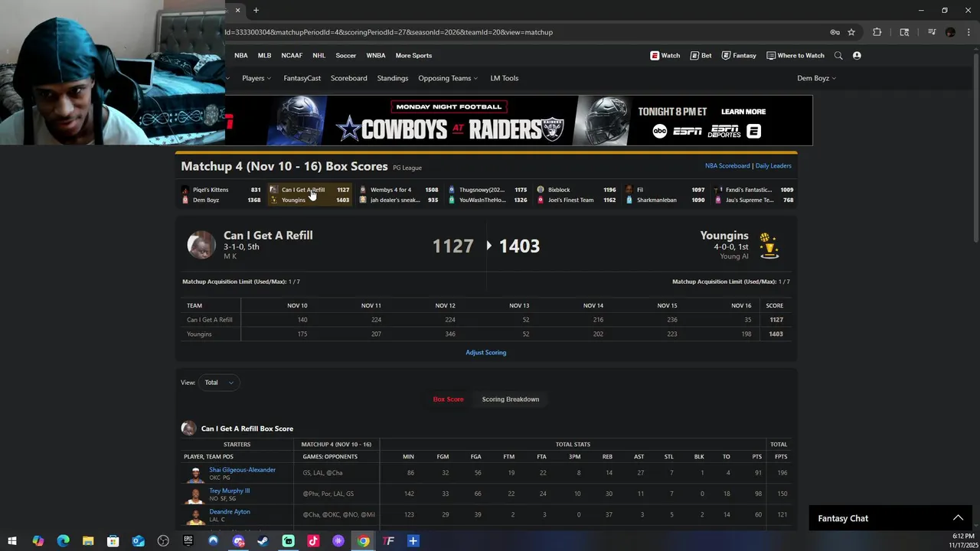Open Trey Murphy III player link
The image size is (980, 551).
[x=230, y=491]
